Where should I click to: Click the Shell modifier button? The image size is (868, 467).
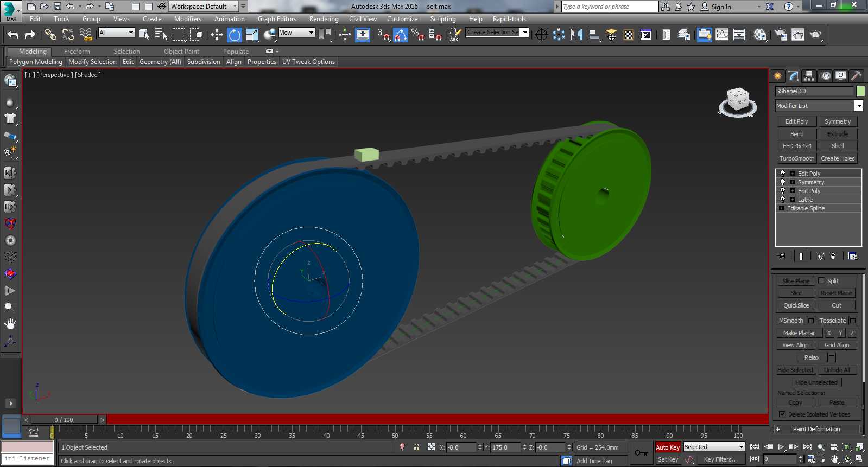(838, 146)
